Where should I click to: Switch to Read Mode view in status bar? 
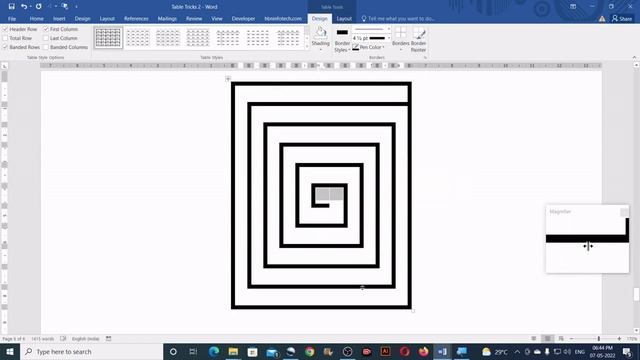(x=534, y=339)
